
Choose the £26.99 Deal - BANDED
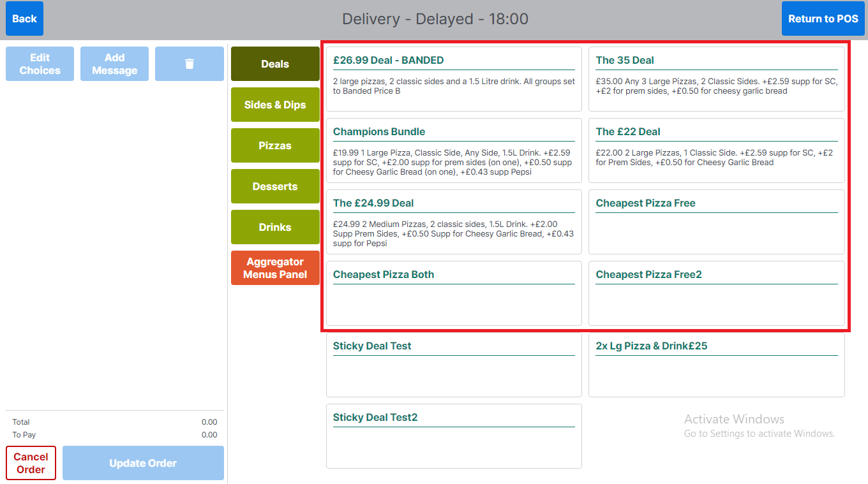click(x=454, y=79)
